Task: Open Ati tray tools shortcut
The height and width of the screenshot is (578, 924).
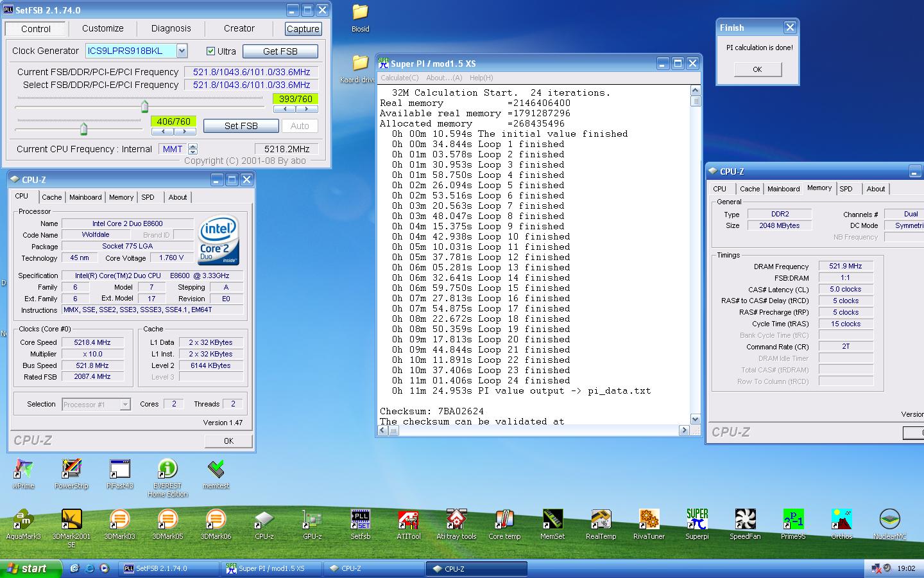Action: pyautogui.click(x=456, y=525)
